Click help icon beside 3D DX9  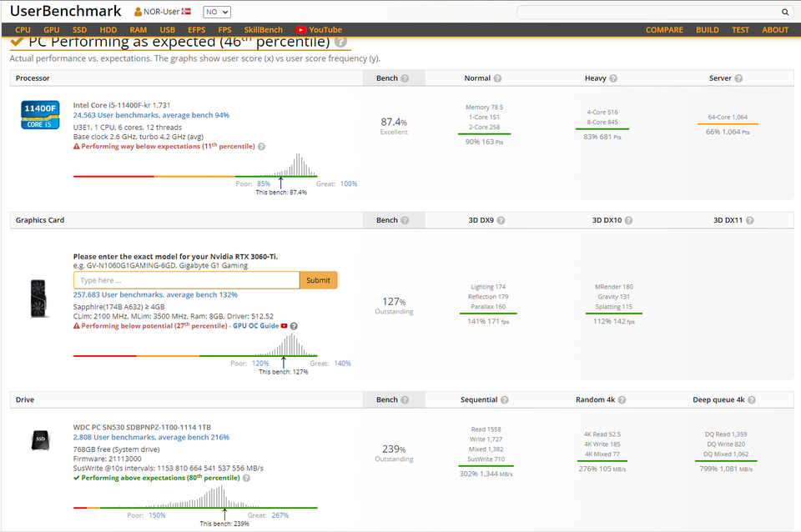pos(501,220)
